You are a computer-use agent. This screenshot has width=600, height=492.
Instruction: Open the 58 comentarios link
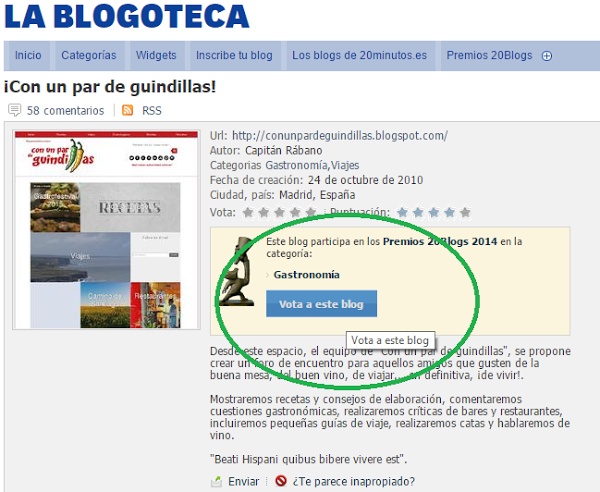(x=65, y=110)
